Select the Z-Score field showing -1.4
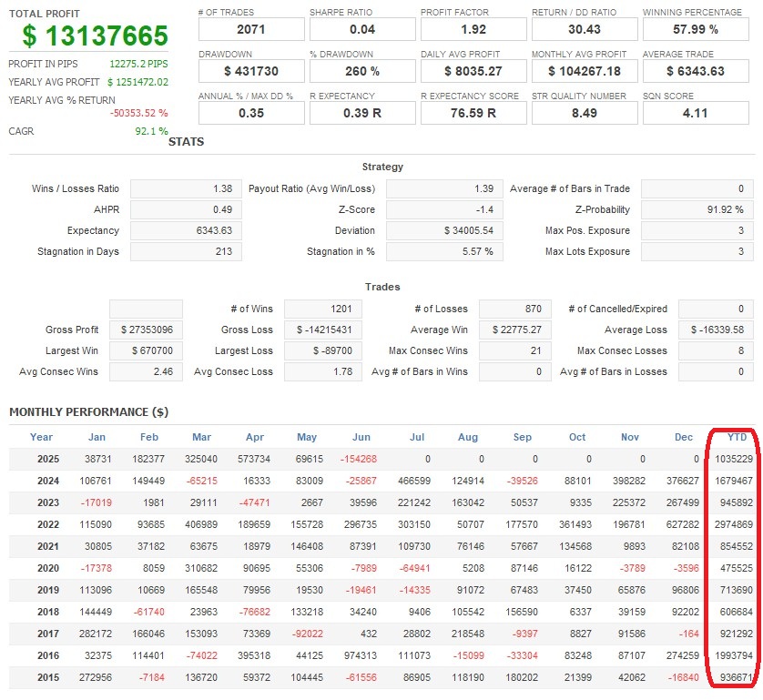 pyautogui.click(x=444, y=209)
